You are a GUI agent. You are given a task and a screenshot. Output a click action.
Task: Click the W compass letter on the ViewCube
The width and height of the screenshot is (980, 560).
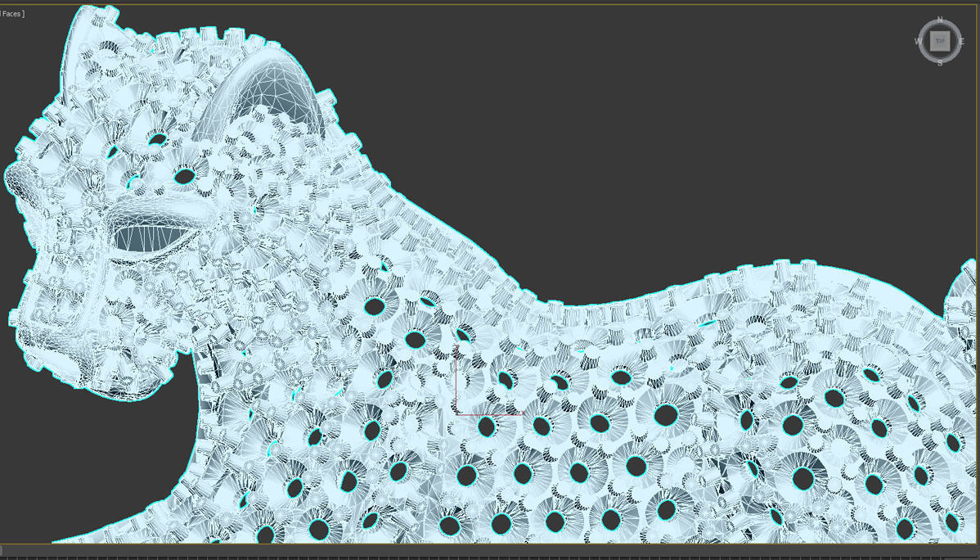click(x=919, y=42)
